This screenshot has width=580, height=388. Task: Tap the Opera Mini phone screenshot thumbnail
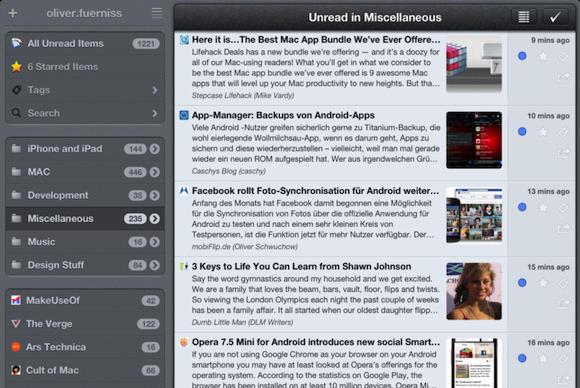(474, 363)
